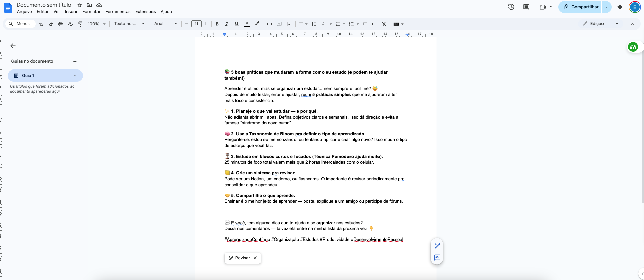Click the floating add comment icon
This screenshot has height=280, width=644.
(x=437, y=257)
